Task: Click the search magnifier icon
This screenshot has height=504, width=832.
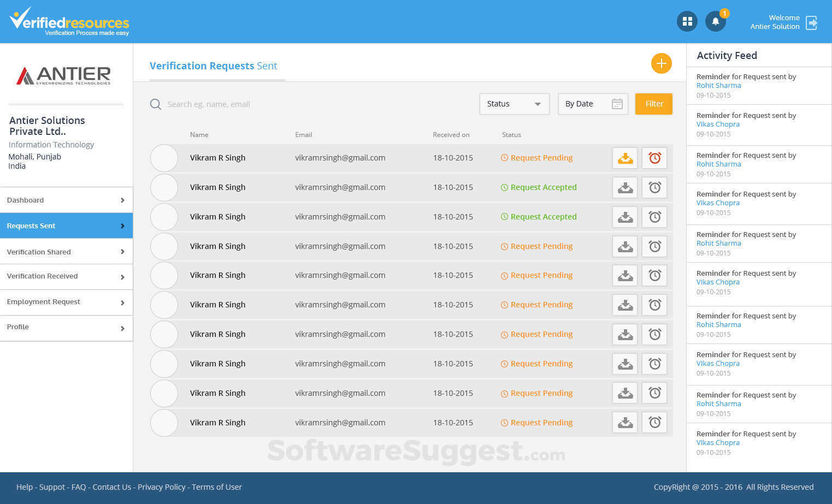Action: (155, 104)
